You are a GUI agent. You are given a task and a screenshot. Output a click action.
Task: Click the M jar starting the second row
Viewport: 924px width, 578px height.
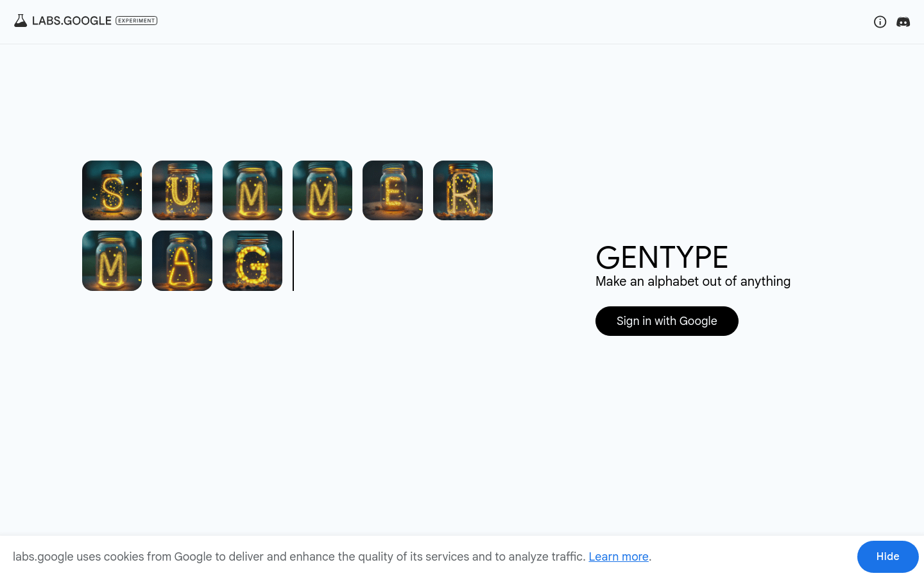[x=112, y=260]
